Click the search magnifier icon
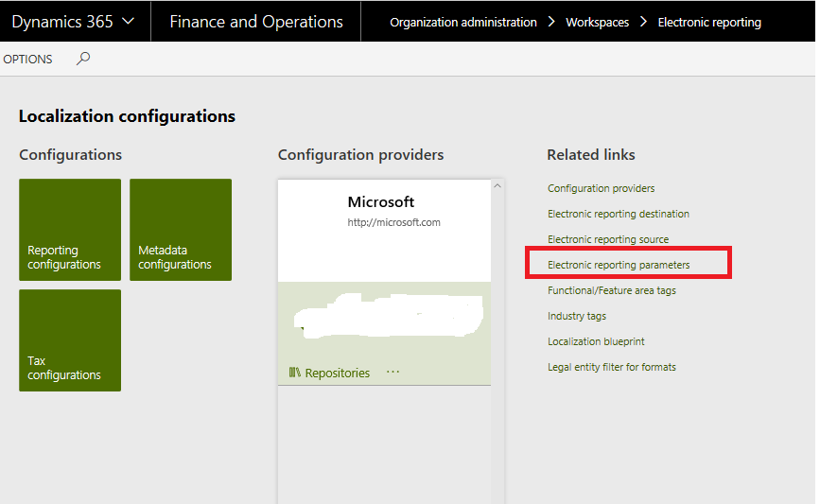This screenshot has height=504, width=820. (83, 59)
